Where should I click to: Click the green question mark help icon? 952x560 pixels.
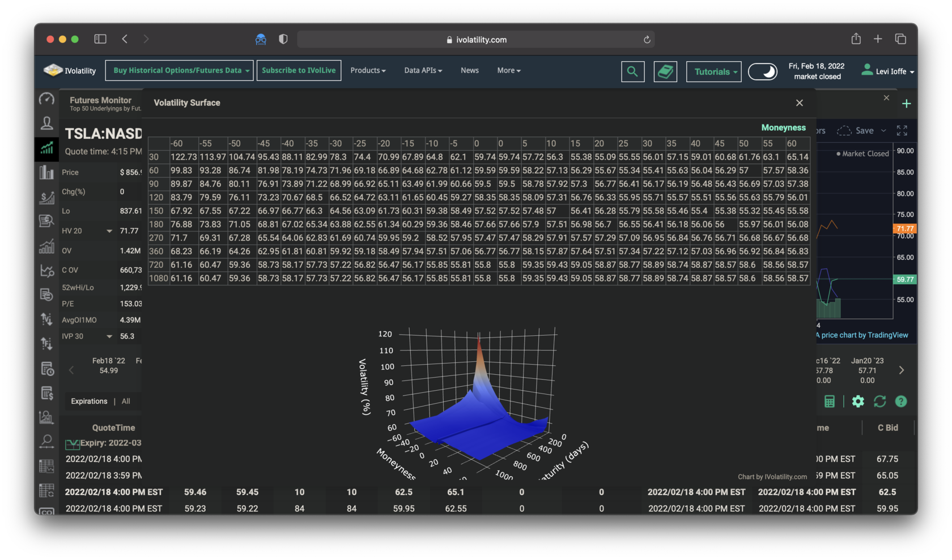(900, 401)
